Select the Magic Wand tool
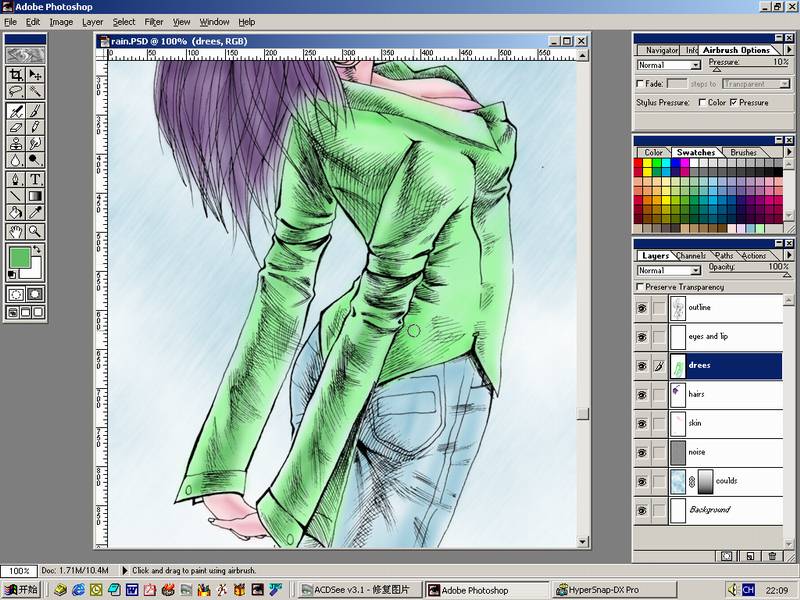The image size is (800, 600). [x=35, y=92]
